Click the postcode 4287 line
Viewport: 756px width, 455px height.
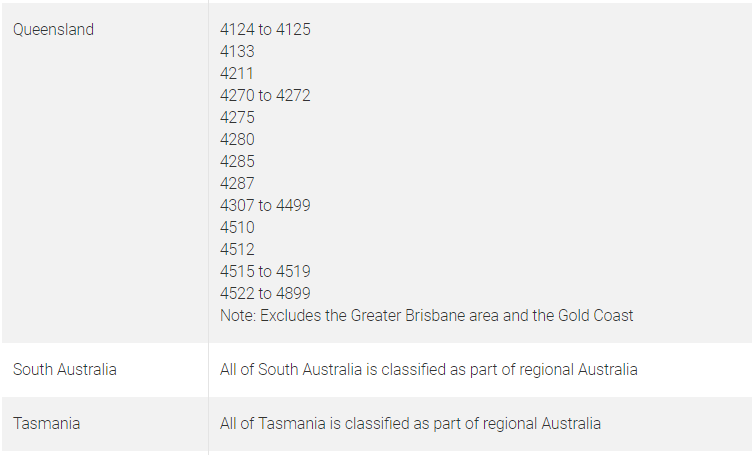pyautogui.click(x=237, y=184)
